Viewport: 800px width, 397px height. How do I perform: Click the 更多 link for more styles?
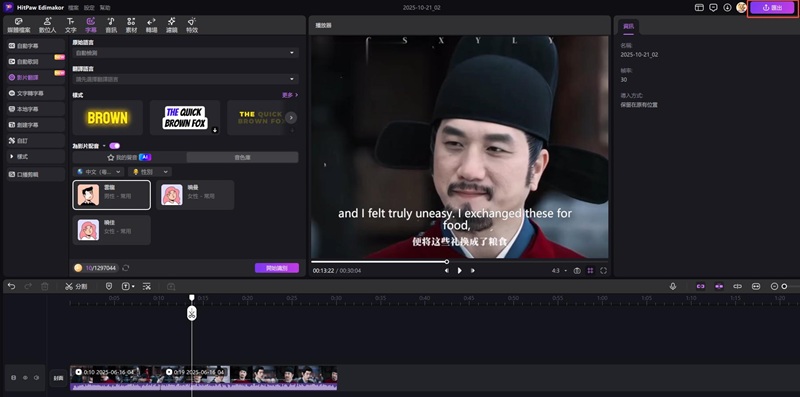pos(290,95)
